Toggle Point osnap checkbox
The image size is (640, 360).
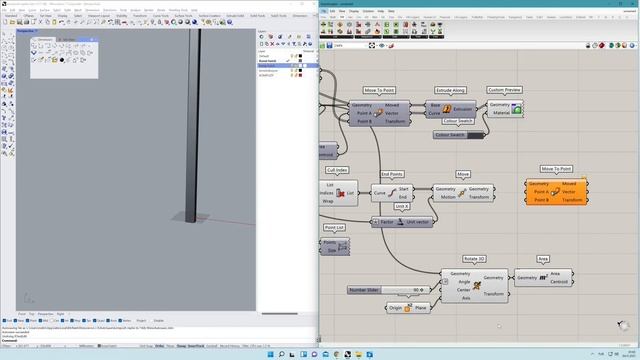(27, 321)
